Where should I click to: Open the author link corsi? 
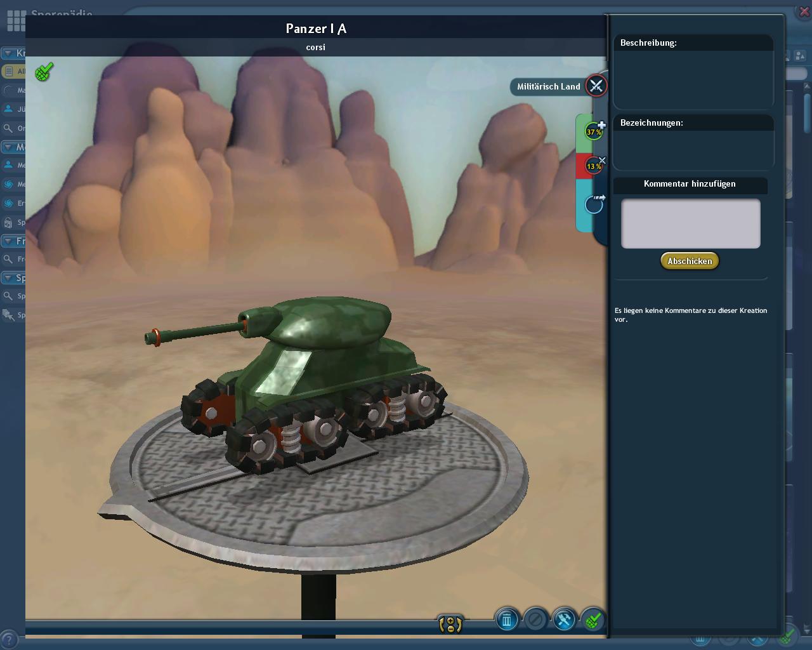(x=315, y=47)
